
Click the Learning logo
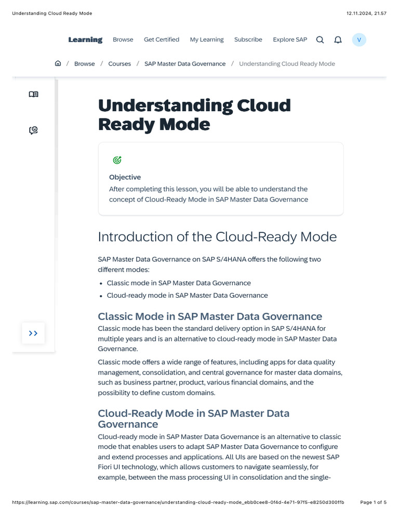coord(85,39)
